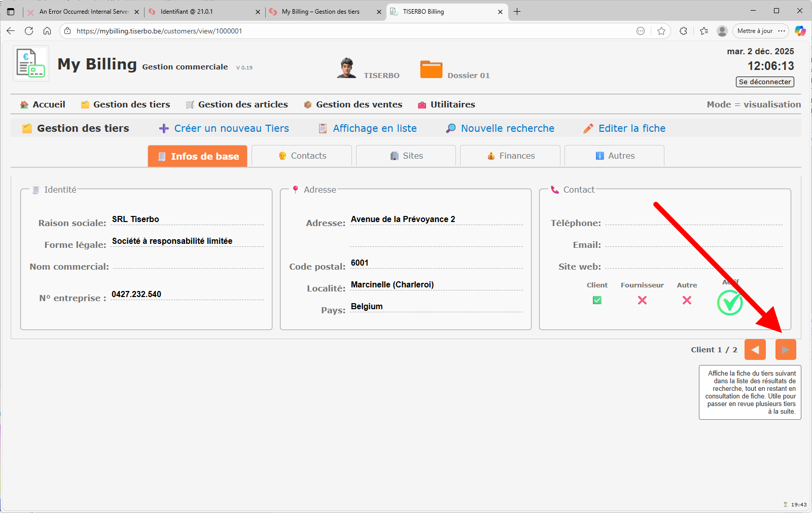Open the Utilitaires menu
812x513 pixels.
click(446, 104)
